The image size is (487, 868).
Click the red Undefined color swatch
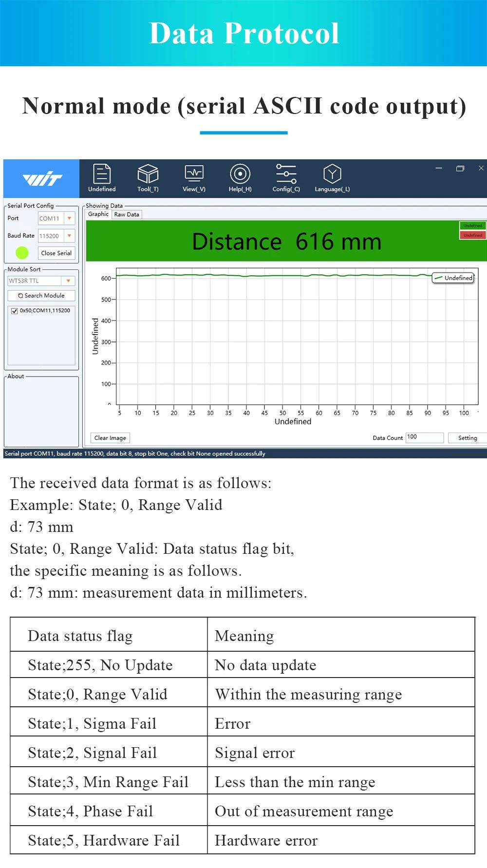click(x=472, y=235)
